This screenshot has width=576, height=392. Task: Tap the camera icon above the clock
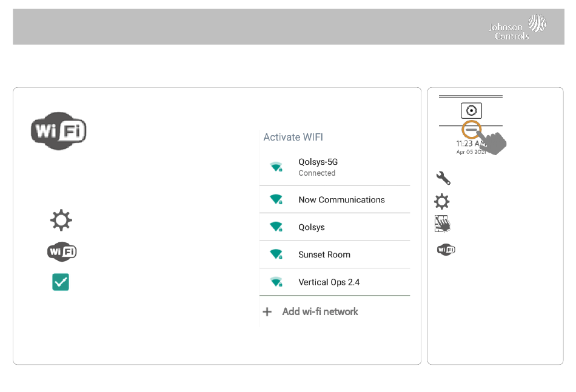[x=471, y=110]
